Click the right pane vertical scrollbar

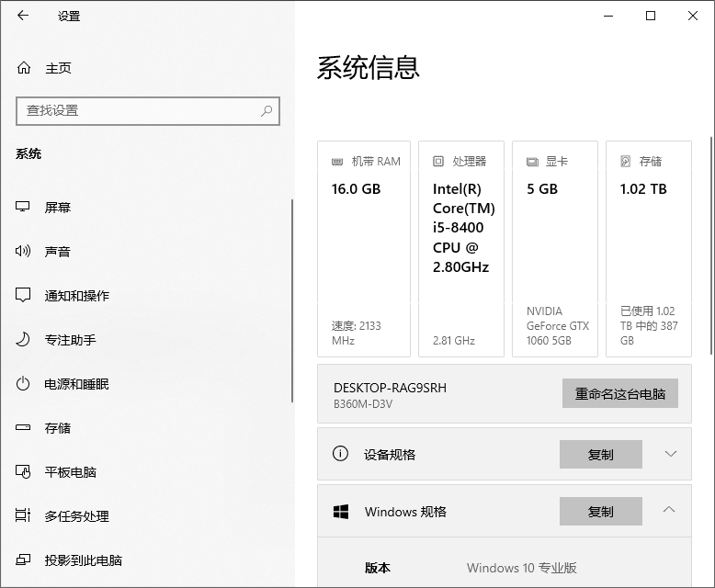tap(710, 248)
